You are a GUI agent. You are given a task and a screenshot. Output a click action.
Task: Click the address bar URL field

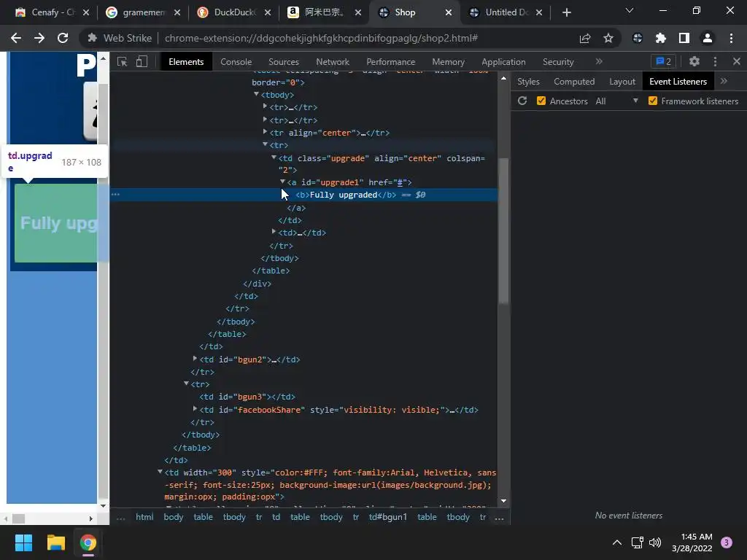pos(321,38)
